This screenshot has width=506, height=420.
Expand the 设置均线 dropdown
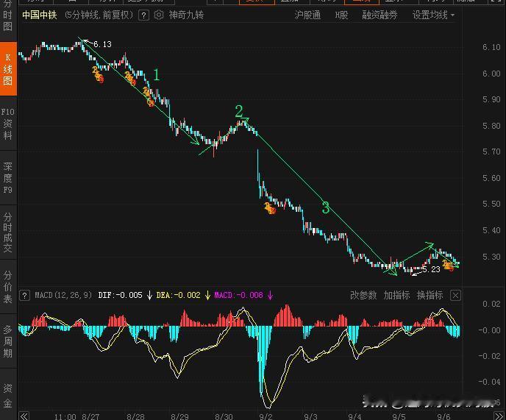point(433,15)
